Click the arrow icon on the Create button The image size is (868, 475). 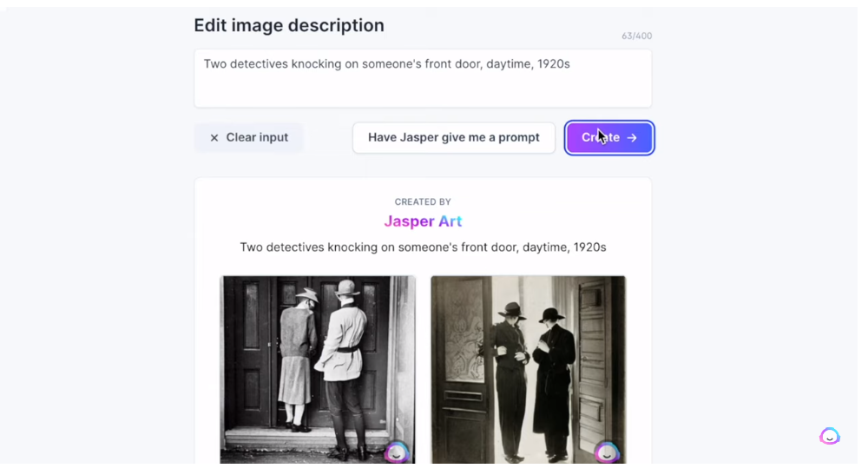tap(632, 138)
